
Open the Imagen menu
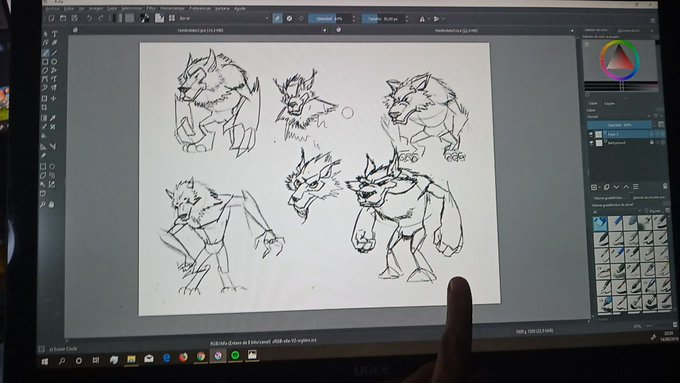pyautogui.click(x=96, y=8)
